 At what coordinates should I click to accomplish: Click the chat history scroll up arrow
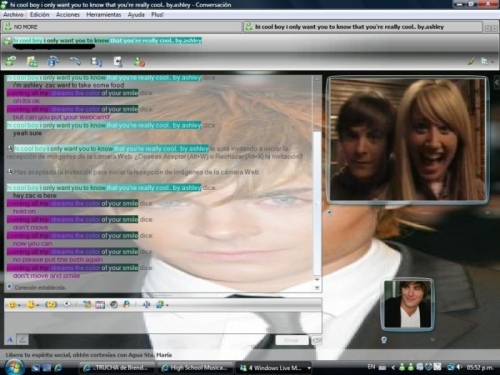tap(317, 79)
